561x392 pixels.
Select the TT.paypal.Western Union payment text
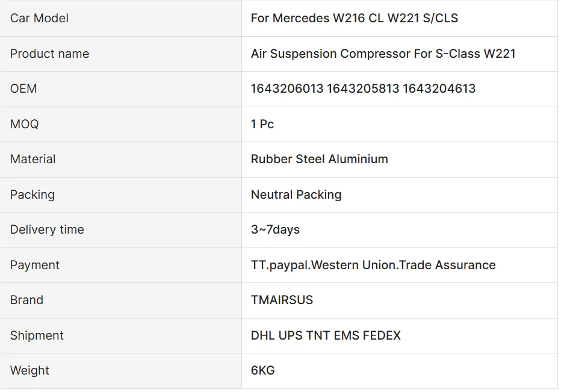[x=373, y=265]
